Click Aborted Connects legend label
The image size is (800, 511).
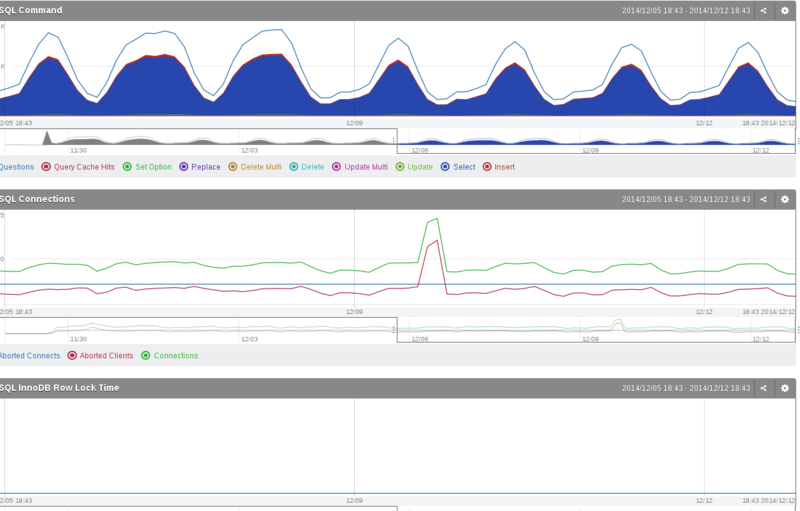click(x=30, y=355)
